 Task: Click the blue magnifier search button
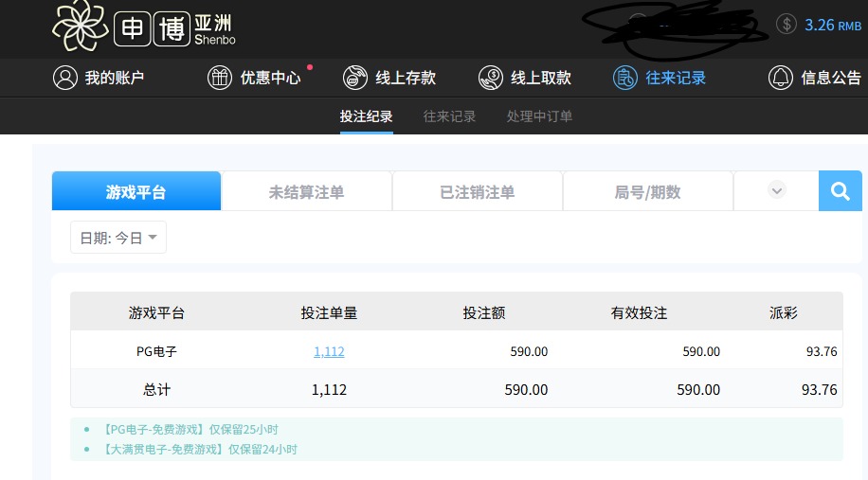click(x=840, y=191)
